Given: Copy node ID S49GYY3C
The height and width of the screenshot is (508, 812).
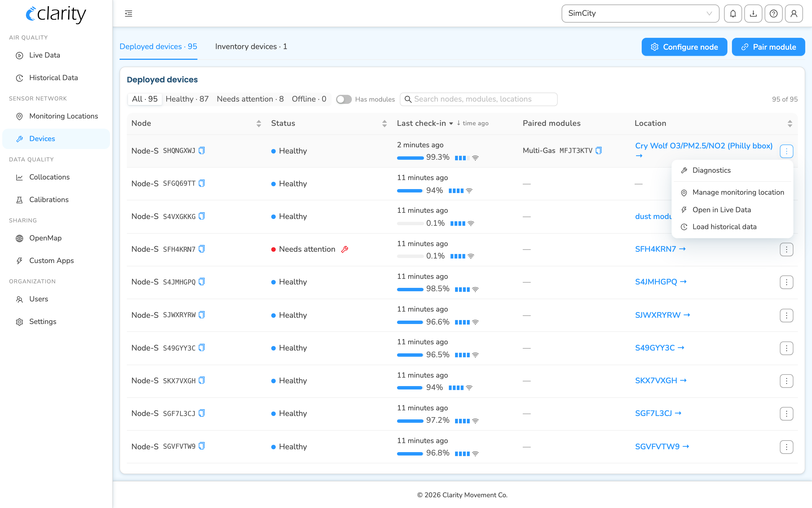Looking at the screenshot, I should pos(202,348).
